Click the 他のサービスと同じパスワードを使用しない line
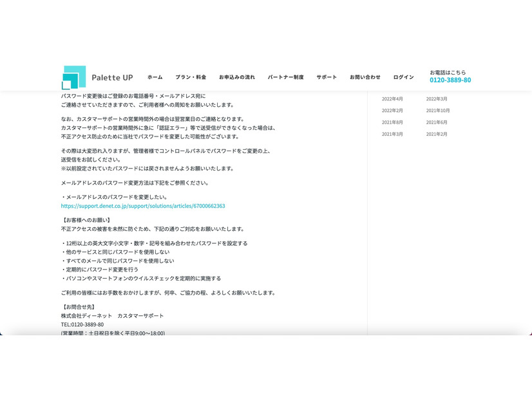This screenshot has width=532, height=399. pyautogui.click(x=115, y=252)
